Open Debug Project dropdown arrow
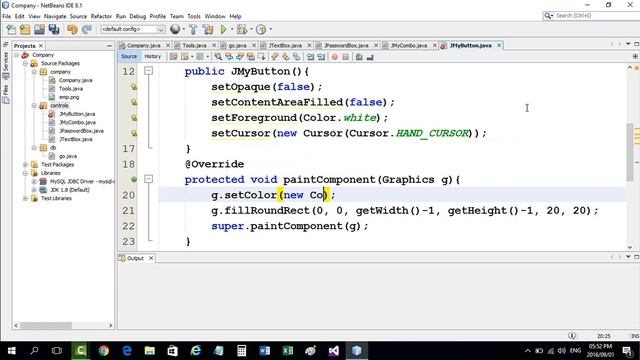 point(251,29)
